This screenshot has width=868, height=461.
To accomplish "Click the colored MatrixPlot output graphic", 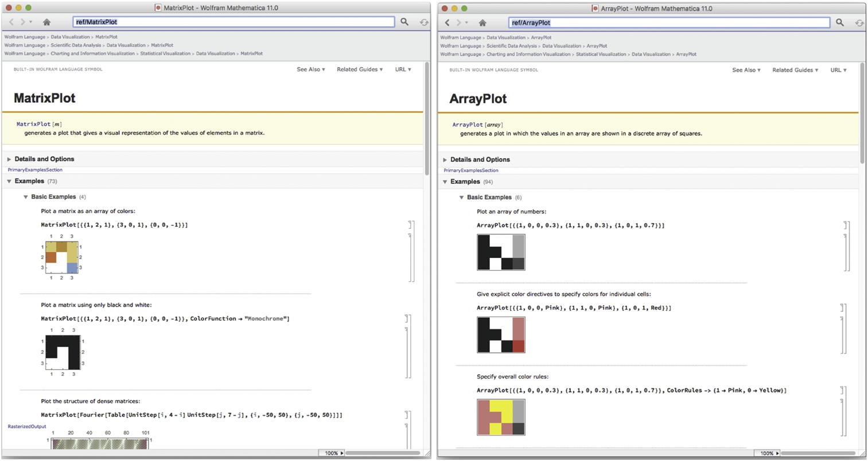I will coord(61,257).
